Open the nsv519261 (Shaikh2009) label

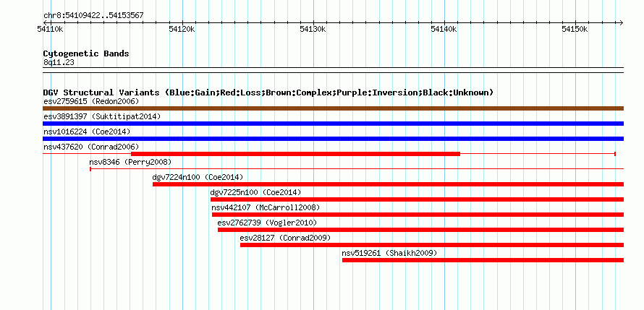tap(389, 253)
